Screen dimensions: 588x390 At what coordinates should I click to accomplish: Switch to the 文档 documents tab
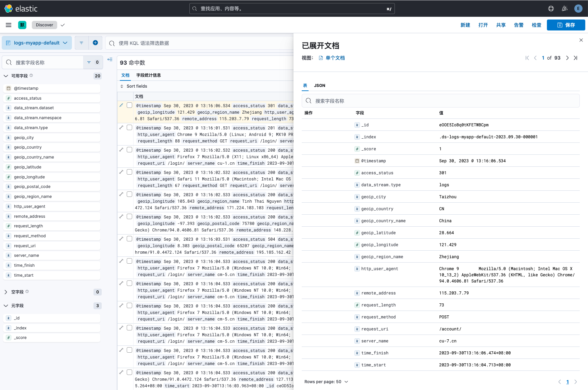point(125,75)
